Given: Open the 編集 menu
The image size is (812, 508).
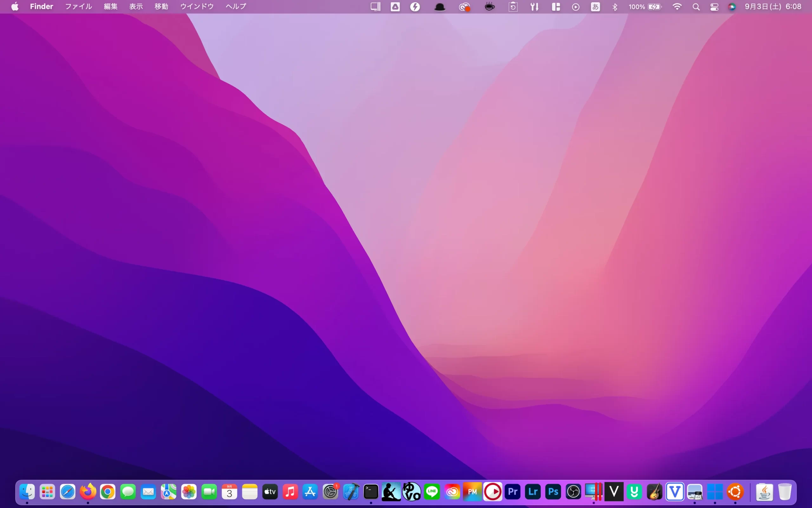Looking at the screenshot, I should tap(111, 6).
